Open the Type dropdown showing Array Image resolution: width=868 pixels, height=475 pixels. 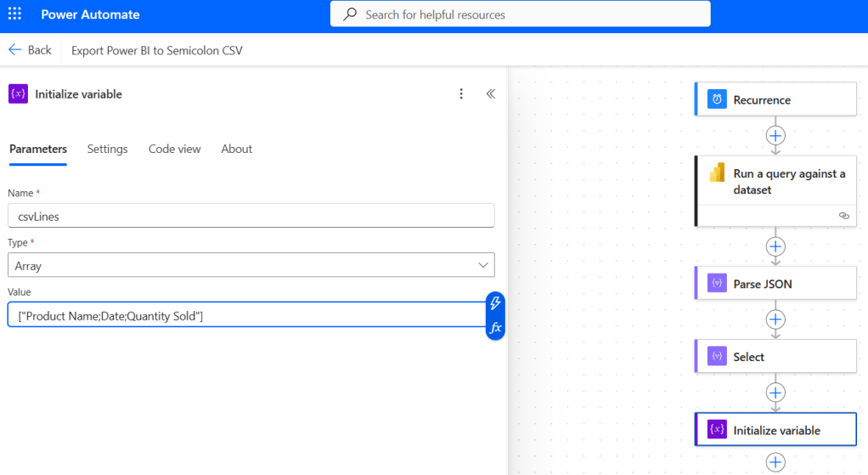(x=251, y=265)
